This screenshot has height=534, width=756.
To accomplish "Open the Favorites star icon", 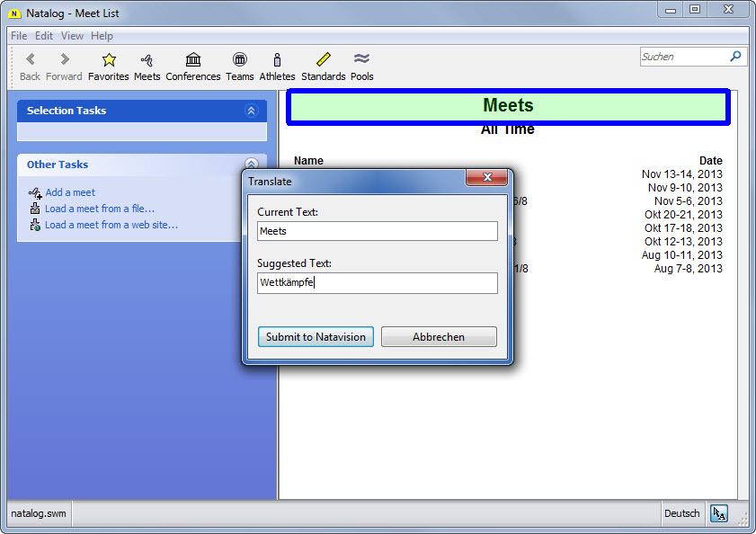I will pos(109,60).
